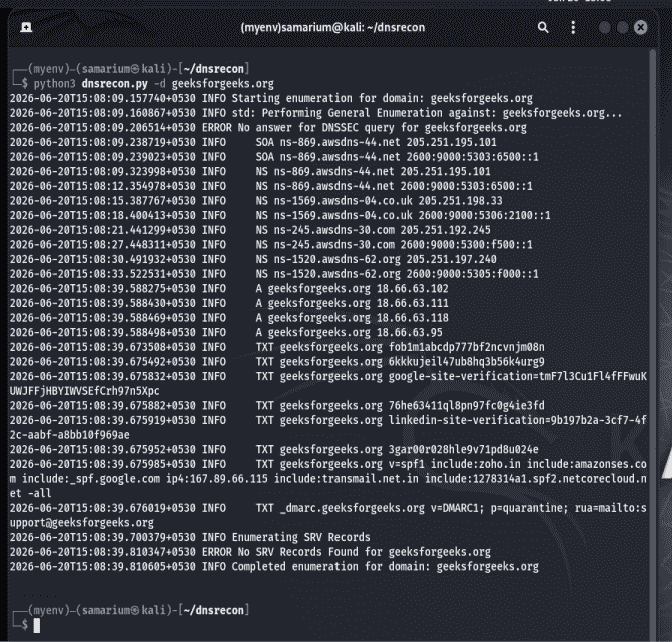Viewport: 672px width, 642px height.
Task: Click NS ns-869.awsdns-44.net 205.251.195.101 line
Action: [x=250, y=171]
